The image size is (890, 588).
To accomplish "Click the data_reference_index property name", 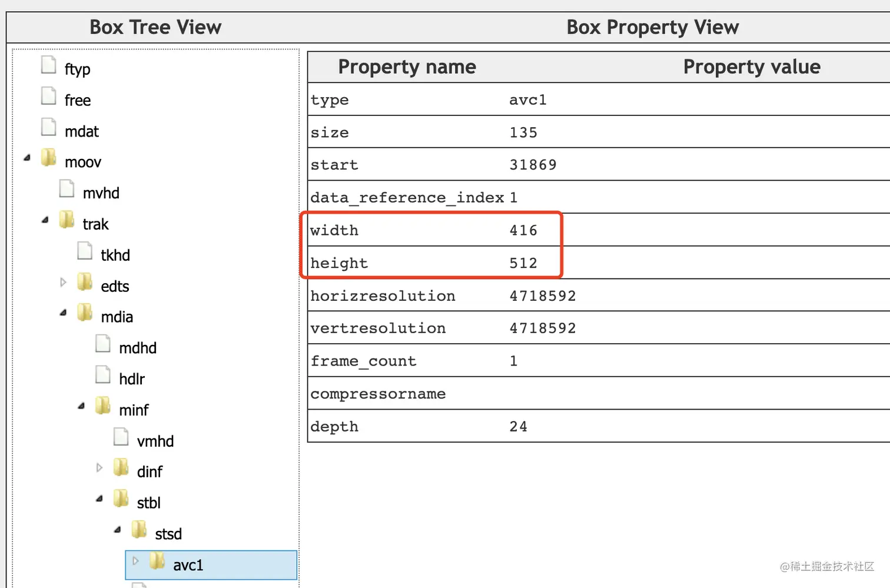I will point(407,198).
